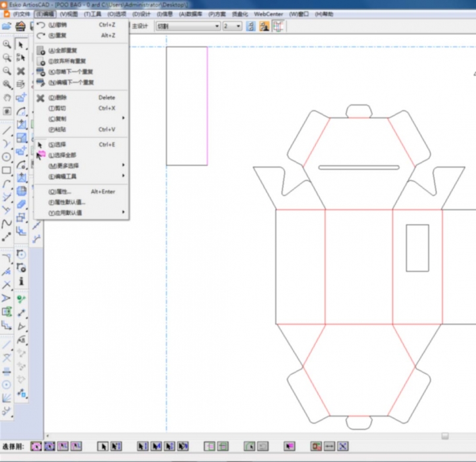Click the magnifier zoom tool at the top of the left toolbar
This screenshot has width=476, height=462.
click(x=7, y=44)
